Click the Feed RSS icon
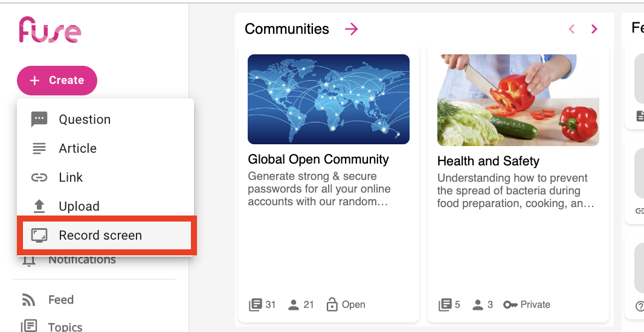The width and height of the screenshot is (644, 332). [28, 300]
